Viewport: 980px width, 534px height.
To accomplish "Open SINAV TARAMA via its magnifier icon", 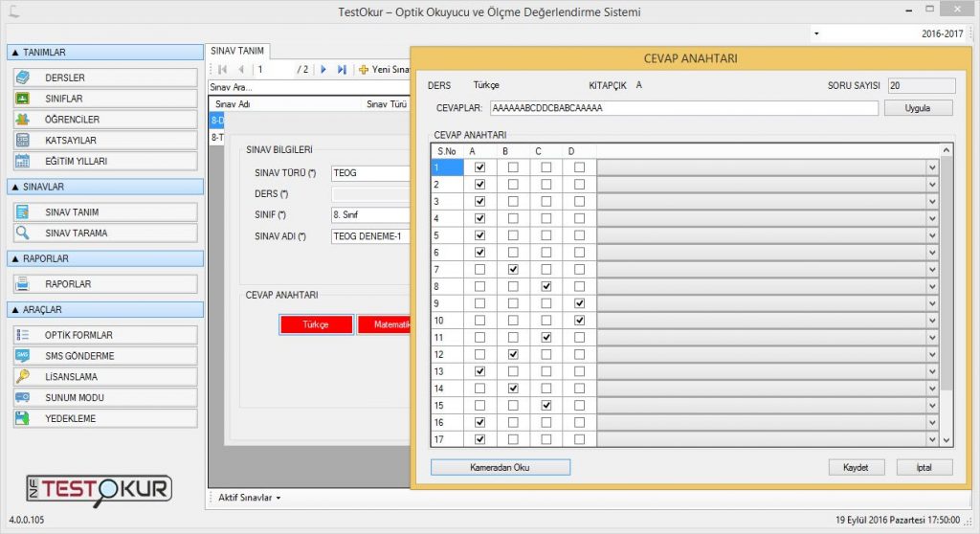I will pyautogui.click(x=23, y=233).
